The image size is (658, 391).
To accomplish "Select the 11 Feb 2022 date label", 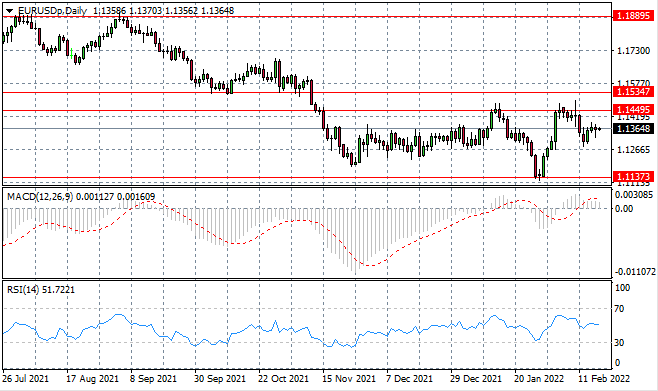I will [x=604, y=379].
